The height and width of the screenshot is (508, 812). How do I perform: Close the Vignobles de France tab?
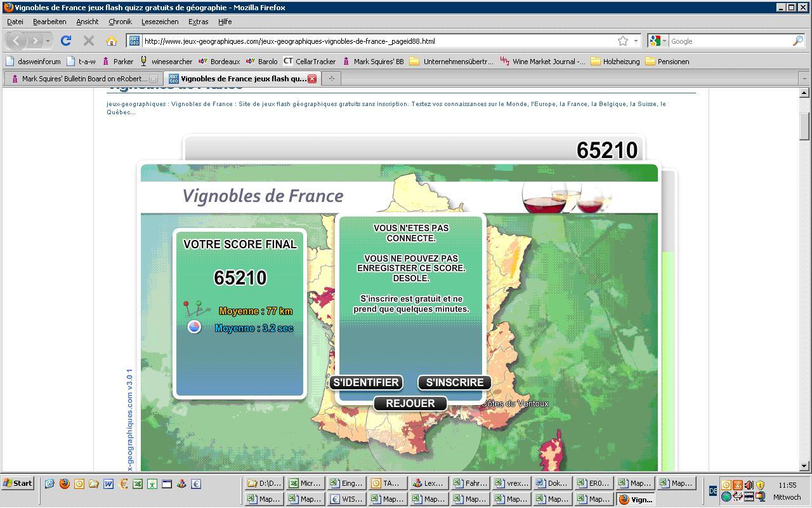tap(312, 79)
